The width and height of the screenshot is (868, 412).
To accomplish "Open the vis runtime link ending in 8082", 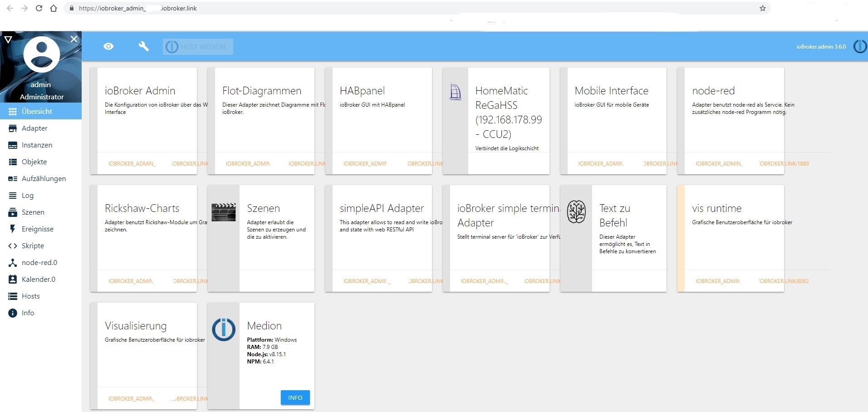I will [752, 281].
